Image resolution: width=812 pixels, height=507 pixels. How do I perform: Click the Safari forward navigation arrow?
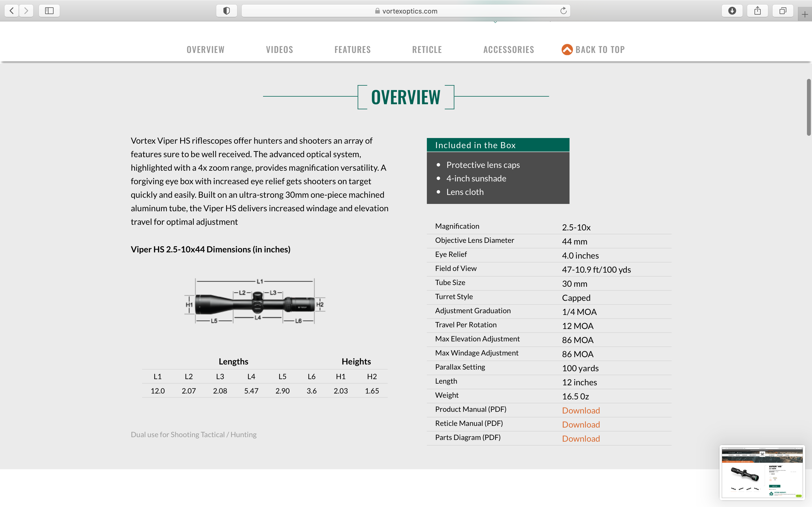click(26, 11)
